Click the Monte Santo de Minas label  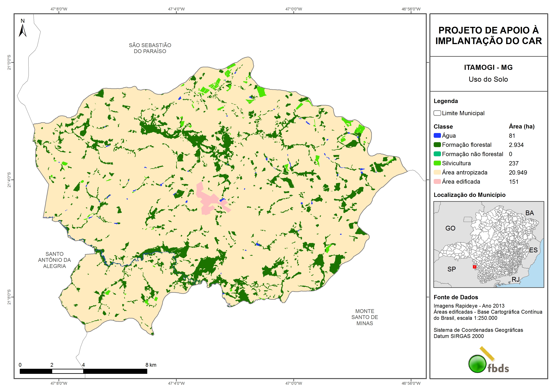[365, 317]
